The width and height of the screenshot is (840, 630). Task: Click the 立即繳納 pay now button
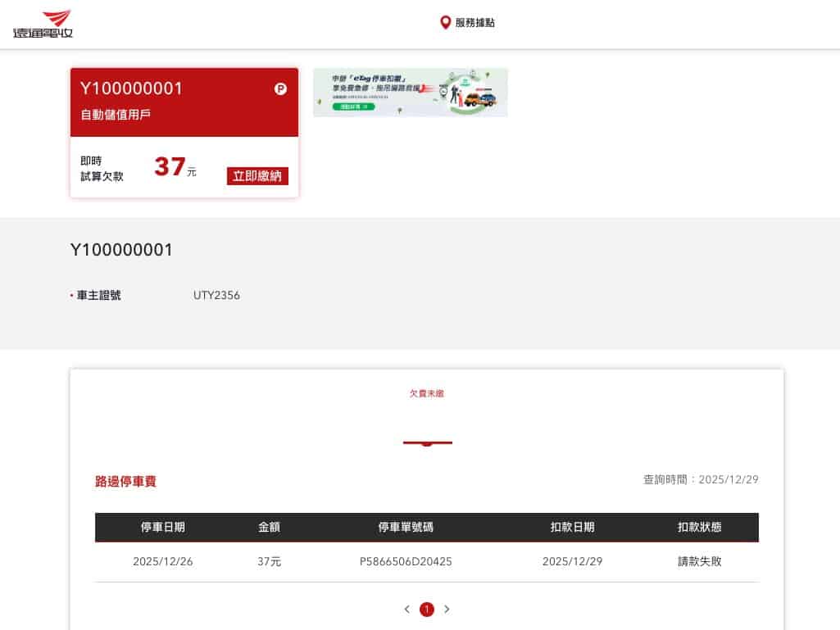(x=257, y=175)
